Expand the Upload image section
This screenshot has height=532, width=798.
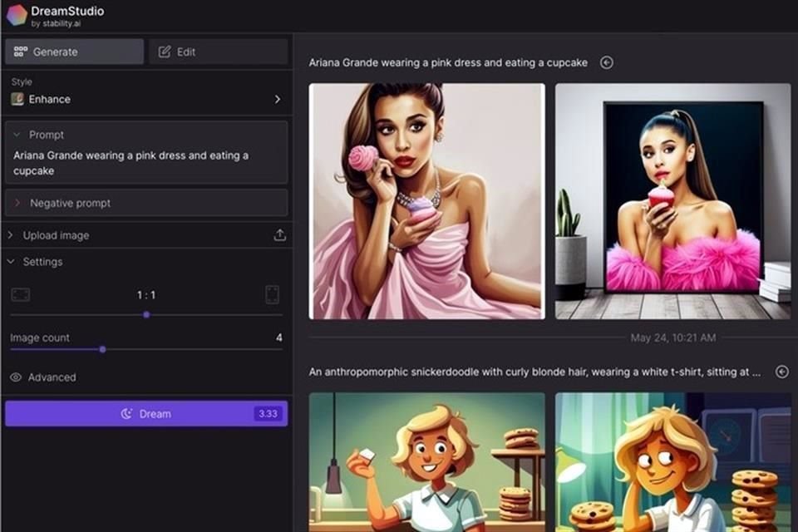pos(12,235)
